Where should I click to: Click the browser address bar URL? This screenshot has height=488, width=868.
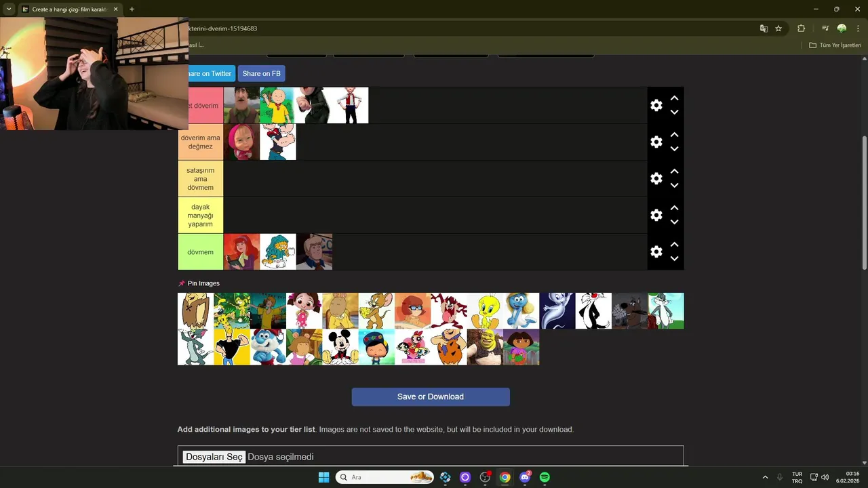222,28
